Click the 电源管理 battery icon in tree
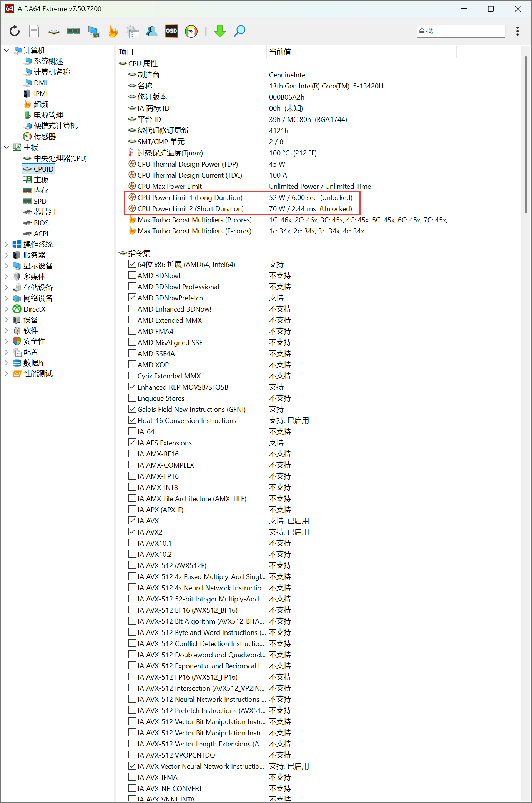Image resolution: width=532 pixels, height=803 pixels. (x=27, y=115)
